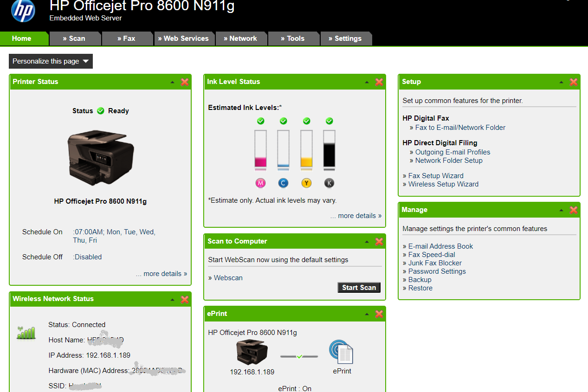Open the E-mail Address Book link

(440, 246)
